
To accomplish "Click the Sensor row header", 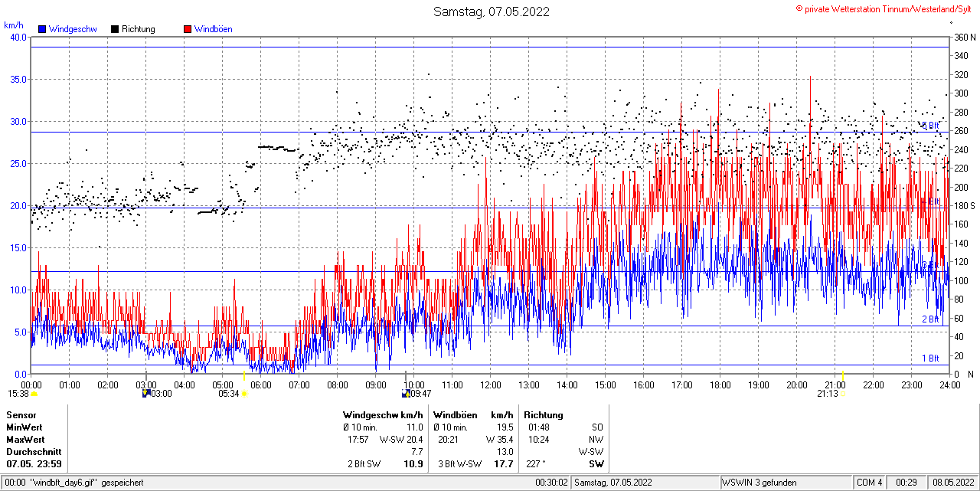I will (x=21, y=414).
